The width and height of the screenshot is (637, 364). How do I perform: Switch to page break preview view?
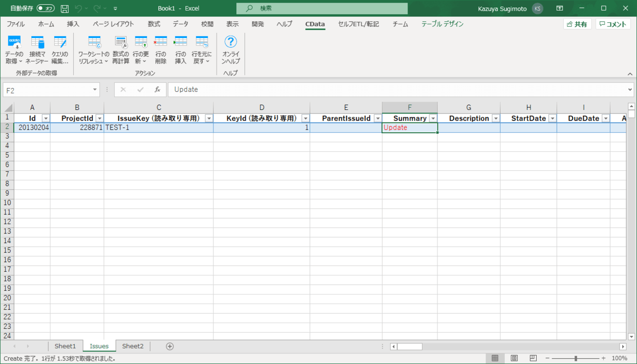coord(533,358)
